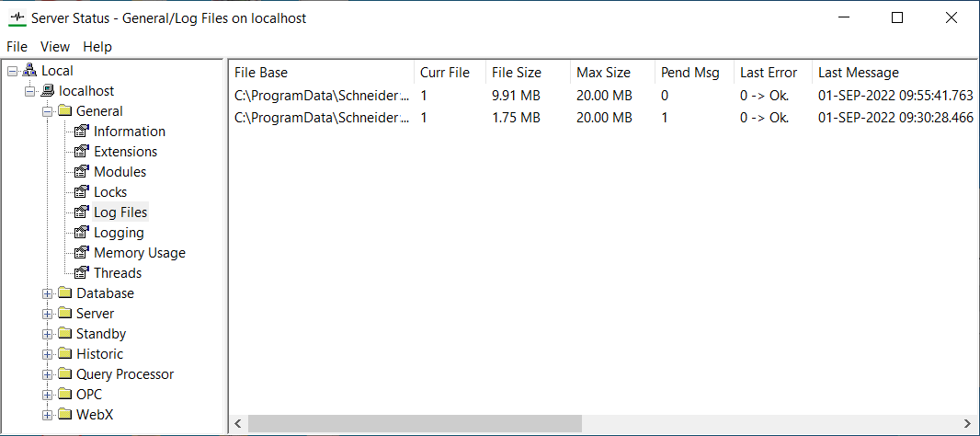Click the horizontal scrollbar right arrow
This screenshot has width=980, height=436.
(966, 424)
